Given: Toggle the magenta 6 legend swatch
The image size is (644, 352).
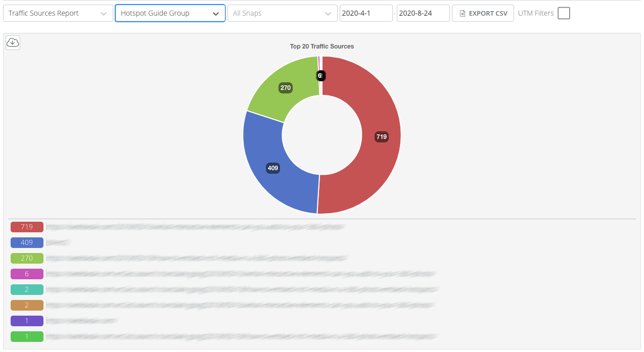Looking at the screenshot, I should (27, 274).
